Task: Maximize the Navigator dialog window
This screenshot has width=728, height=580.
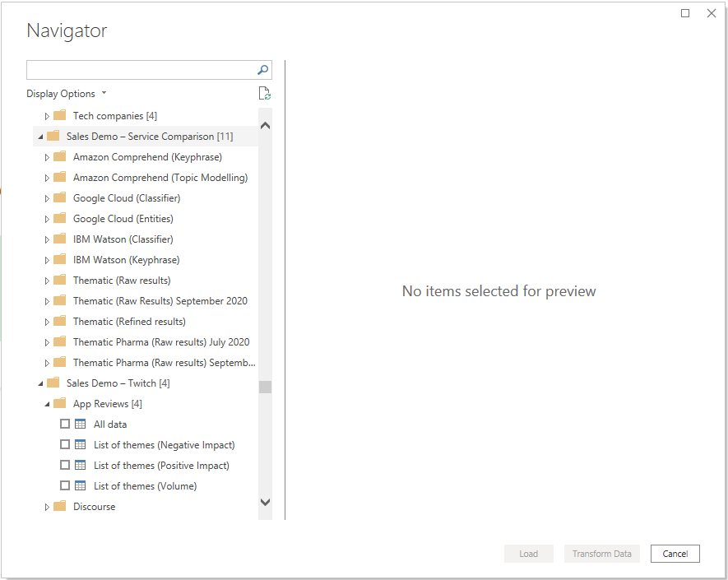Action: click(x=685, y=13)
